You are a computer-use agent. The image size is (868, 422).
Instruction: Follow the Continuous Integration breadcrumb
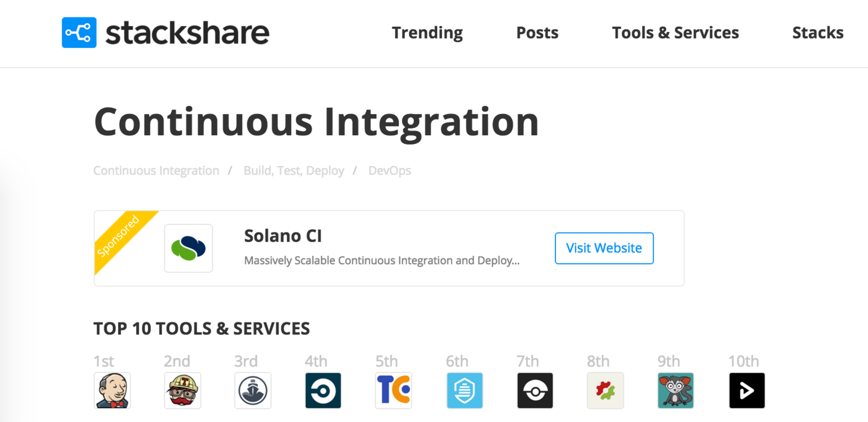[156, 171]
